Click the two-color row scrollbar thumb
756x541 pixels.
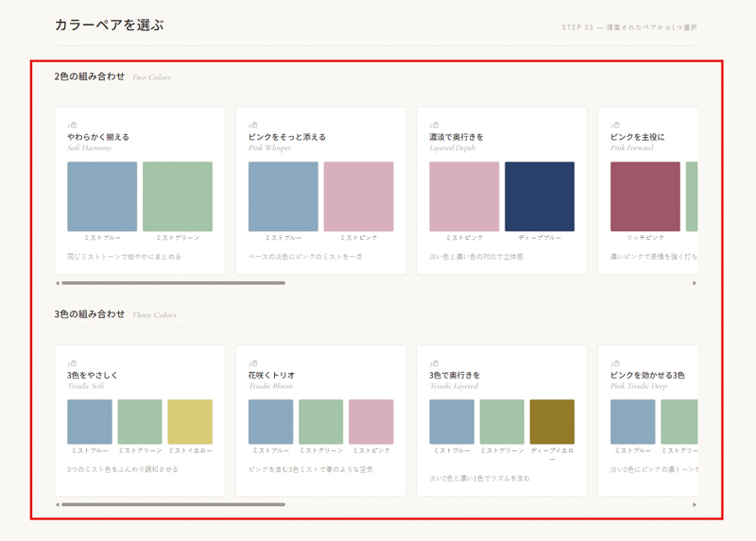pyautogui.click(x=173, y=283)
